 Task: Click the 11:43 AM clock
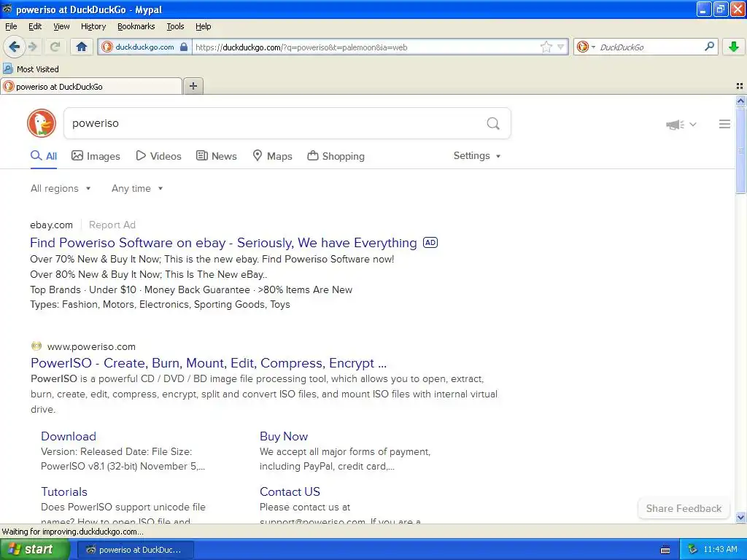click(720, 550)
